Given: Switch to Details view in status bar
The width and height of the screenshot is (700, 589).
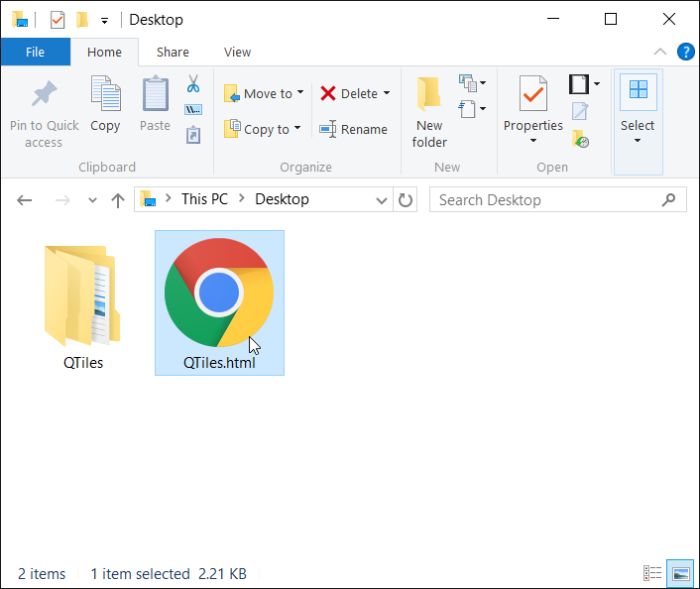Looking at the screenshot, I should click(x=652, y=573).
